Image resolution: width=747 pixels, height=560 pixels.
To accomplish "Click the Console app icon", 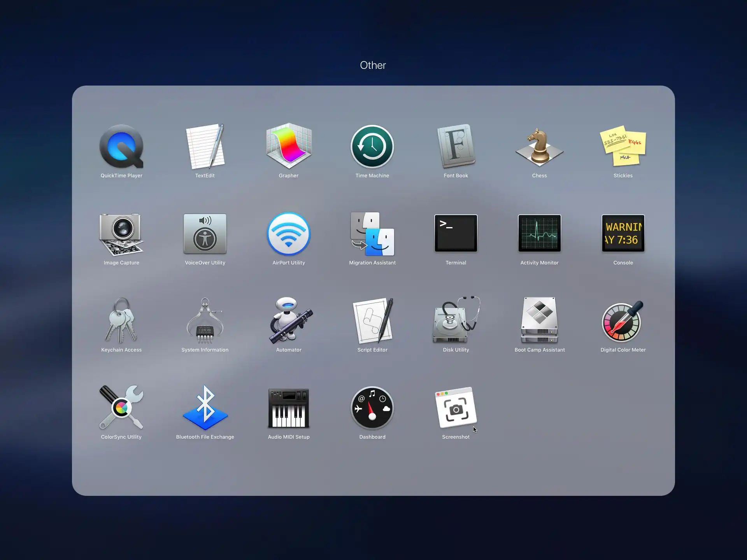I will (623, 233).
